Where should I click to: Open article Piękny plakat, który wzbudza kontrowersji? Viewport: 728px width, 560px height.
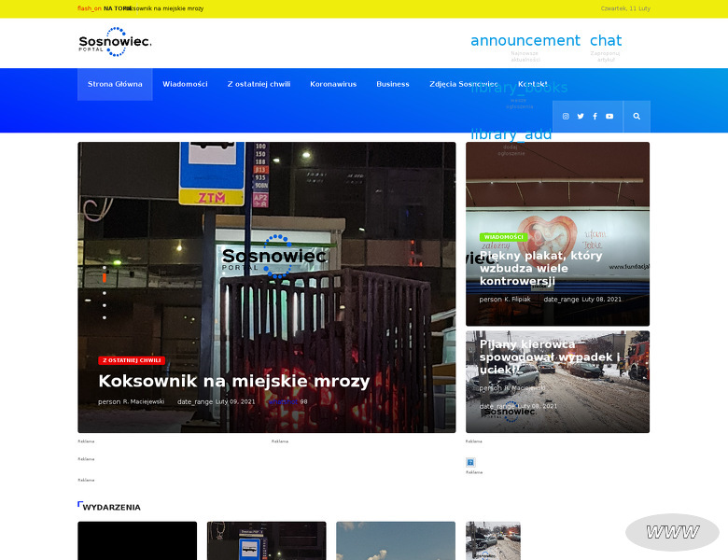pos(541,269)
